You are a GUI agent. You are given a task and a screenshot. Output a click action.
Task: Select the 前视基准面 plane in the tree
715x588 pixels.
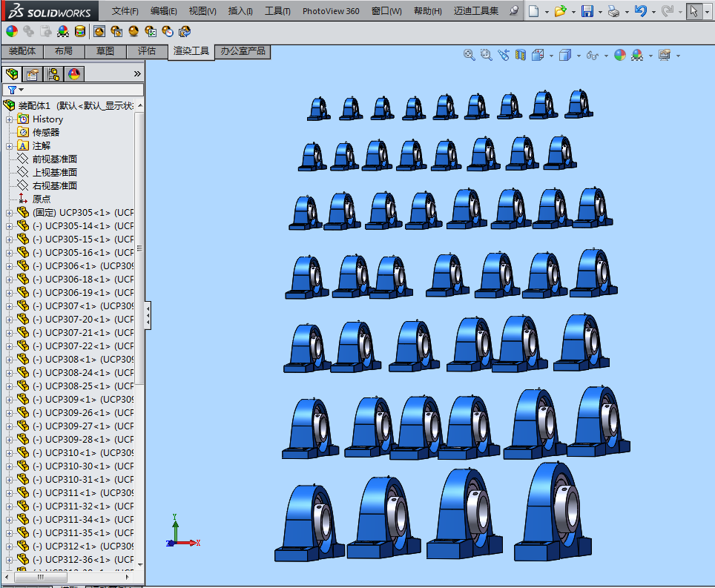click(x=55, y=159)
